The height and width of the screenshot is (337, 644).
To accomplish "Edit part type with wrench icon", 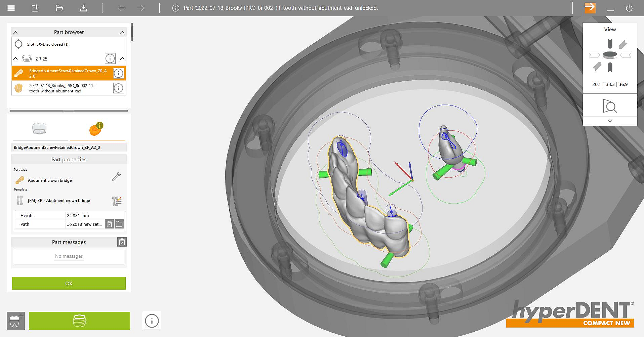I will click(x=116, y=176).
